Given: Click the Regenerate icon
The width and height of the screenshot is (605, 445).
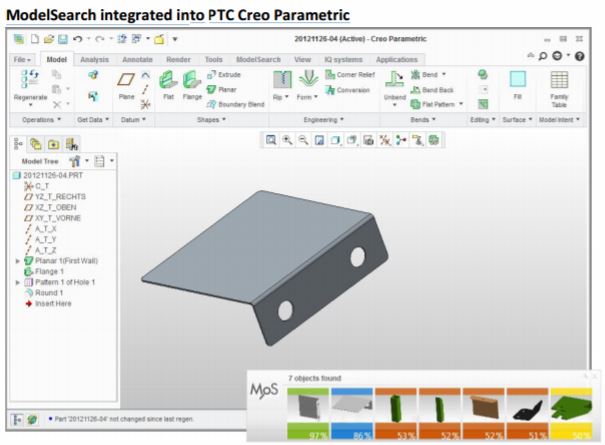Looking at the screenshot, I should (30, 79).
